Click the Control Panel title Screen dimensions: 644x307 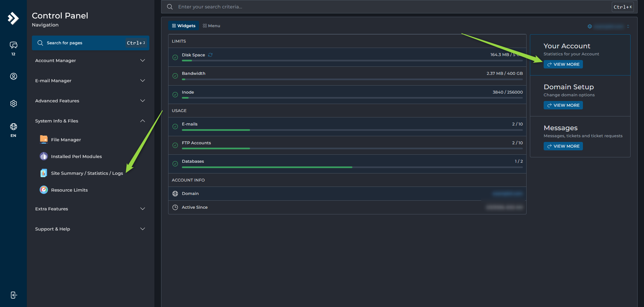pos(60,16)
